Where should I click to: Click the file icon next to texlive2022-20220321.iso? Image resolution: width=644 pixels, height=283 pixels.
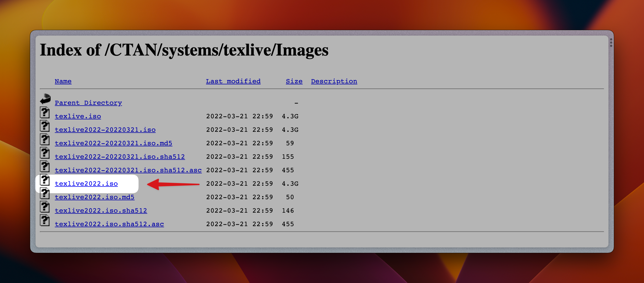point(45,126)
